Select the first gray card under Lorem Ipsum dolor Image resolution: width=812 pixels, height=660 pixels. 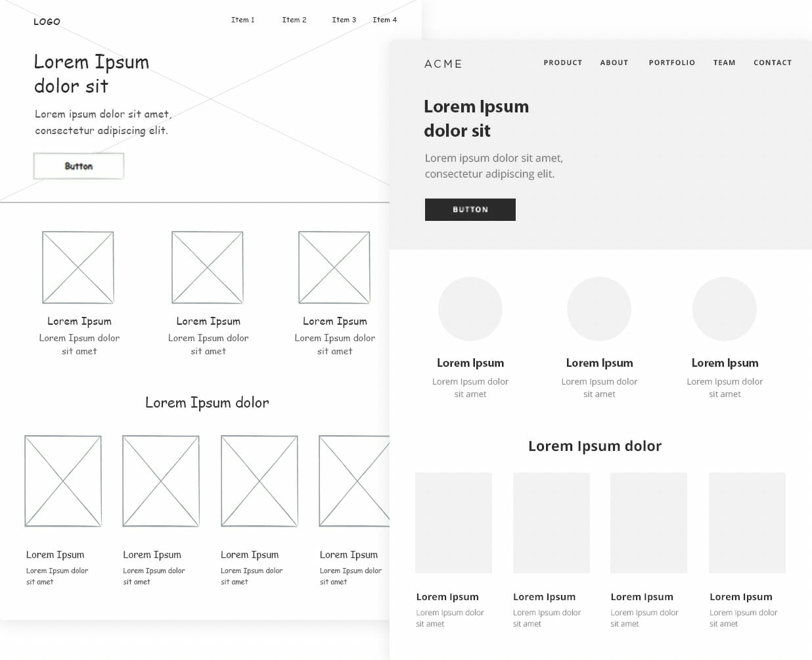[453, 523]
